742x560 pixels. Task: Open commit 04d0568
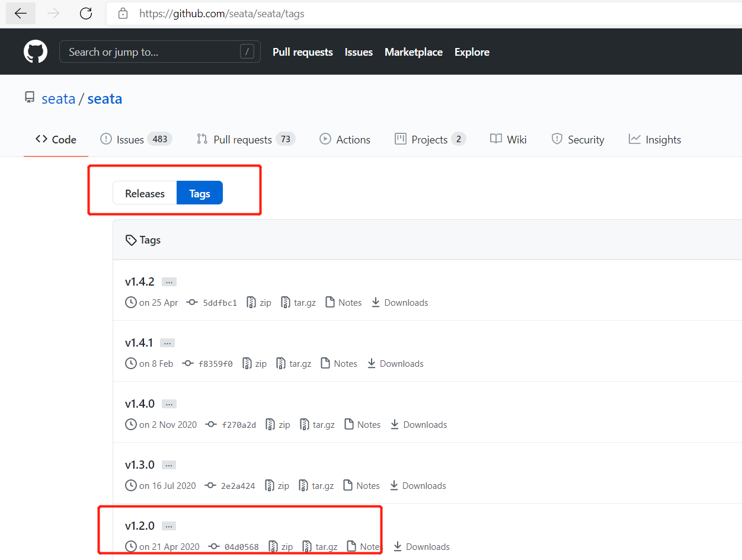242,547
